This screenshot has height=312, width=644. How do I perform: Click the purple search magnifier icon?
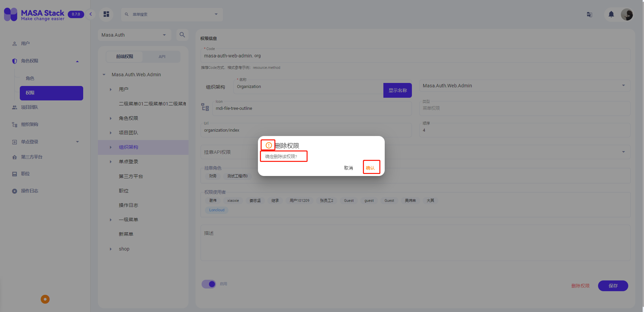coord(182,35)
